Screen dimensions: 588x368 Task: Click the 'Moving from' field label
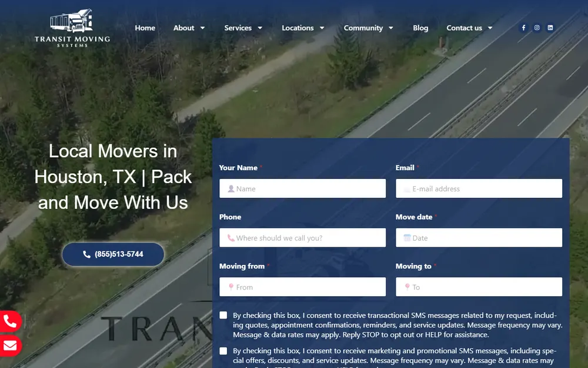click(x=242, y=266)
